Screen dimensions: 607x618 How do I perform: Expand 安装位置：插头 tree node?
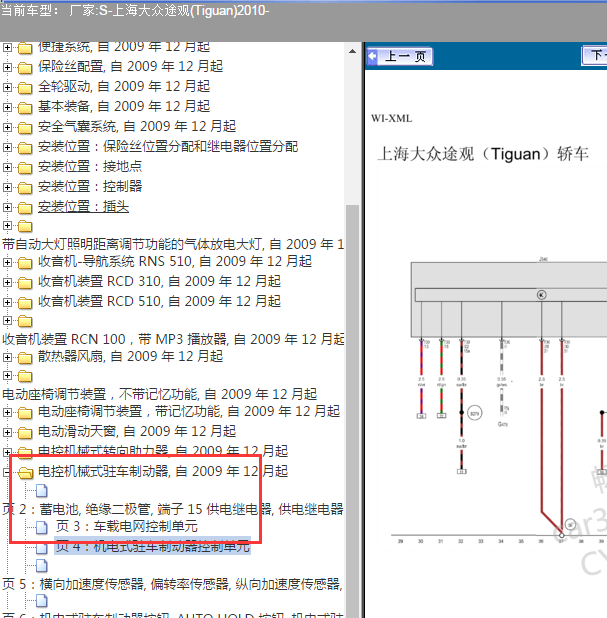(7, 207)
